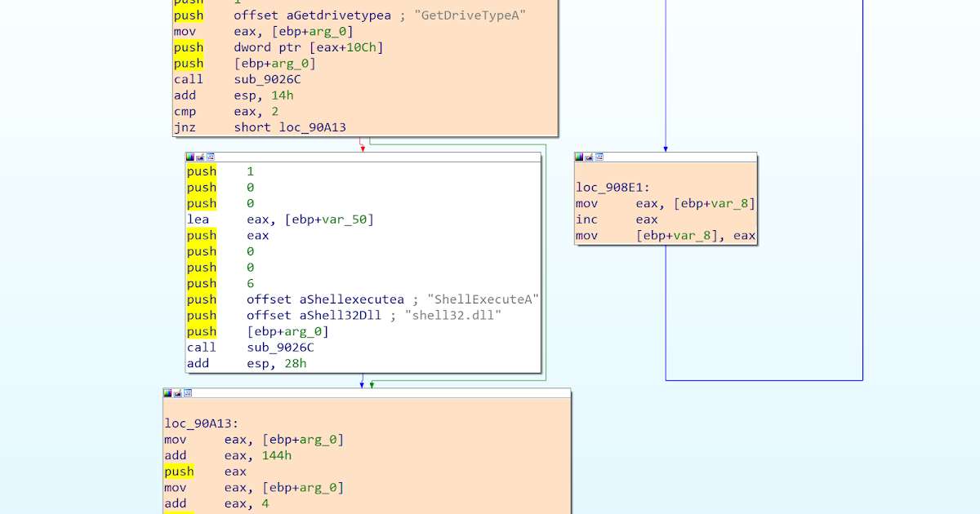Screen dimensions: 980x514
Task: Click the '[ebp+var_8], eax' operand
Action: pyautogui.click(x=696, y=235)
